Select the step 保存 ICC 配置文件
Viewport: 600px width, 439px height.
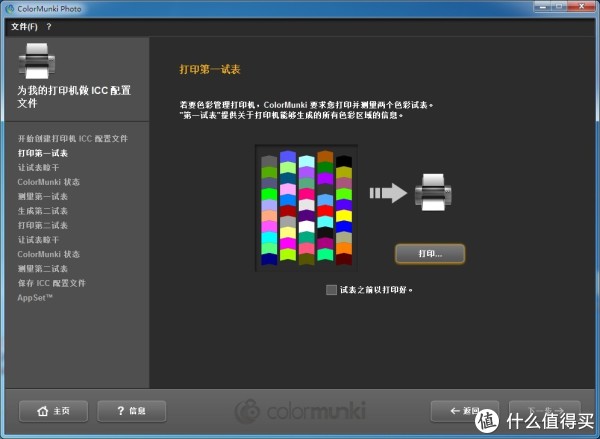tap(52, 283)
